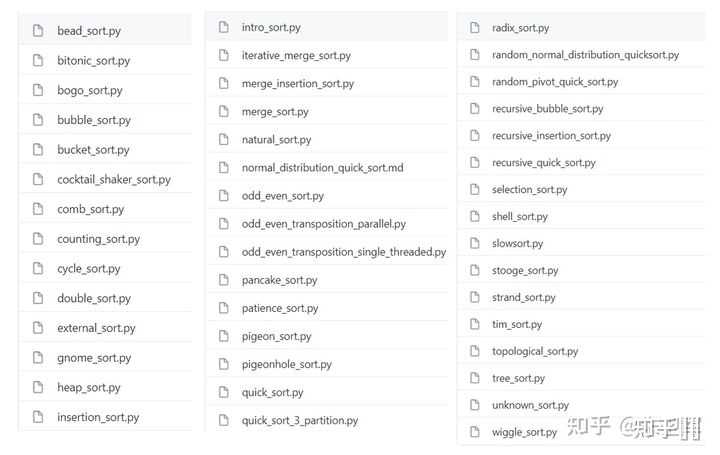Open random_normal_distribution_quicksort.py

click(x=585, y=55)
